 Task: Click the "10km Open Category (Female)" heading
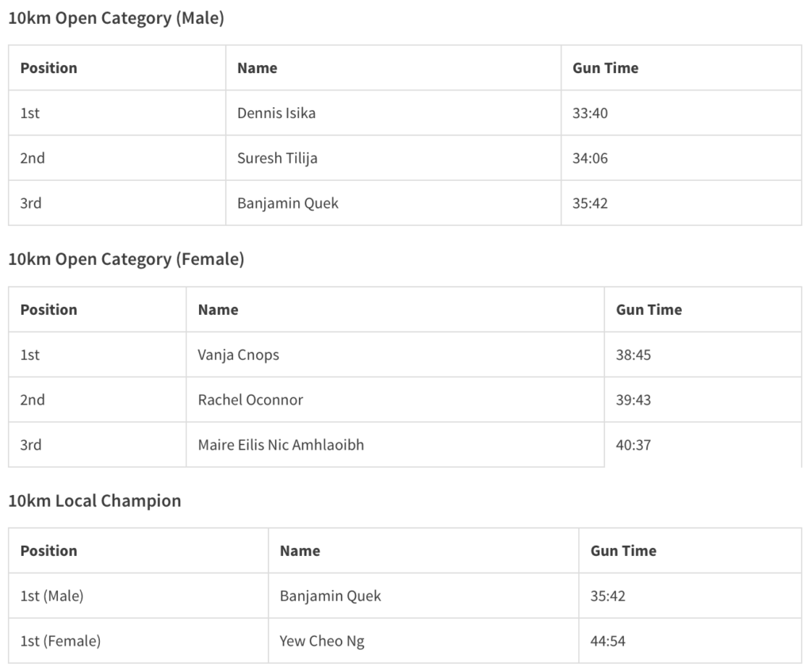coord(126,259)
